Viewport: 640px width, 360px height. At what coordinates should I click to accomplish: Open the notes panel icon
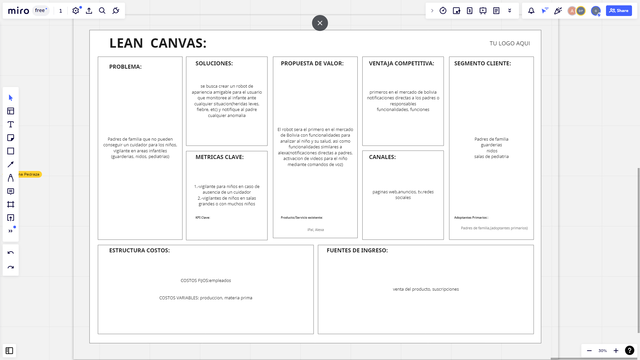tap(496, 11)
